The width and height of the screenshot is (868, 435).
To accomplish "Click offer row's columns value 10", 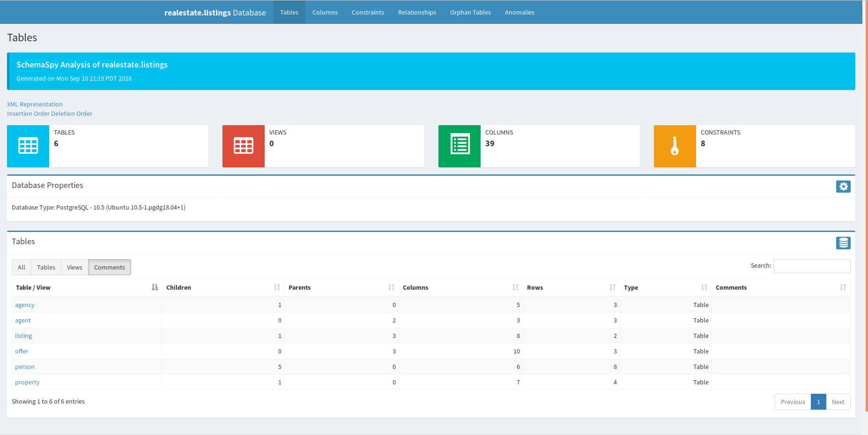I will coord(517,351).
